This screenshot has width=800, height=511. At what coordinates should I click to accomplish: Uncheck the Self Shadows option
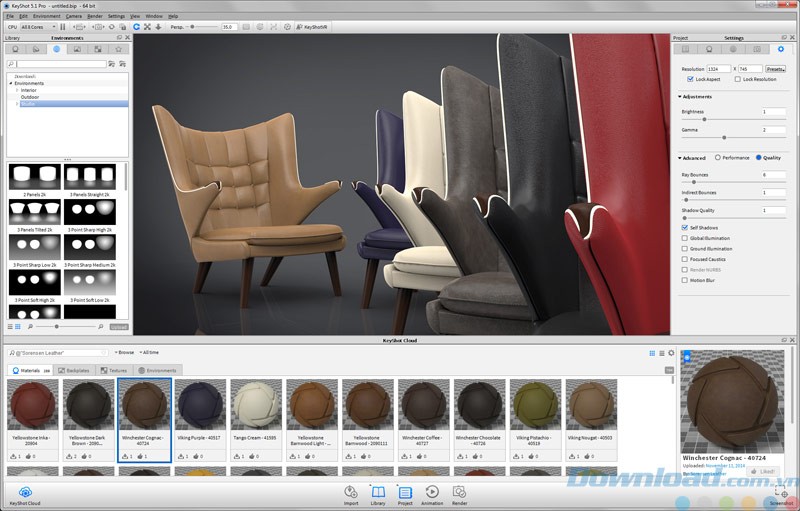click(685, 228)
